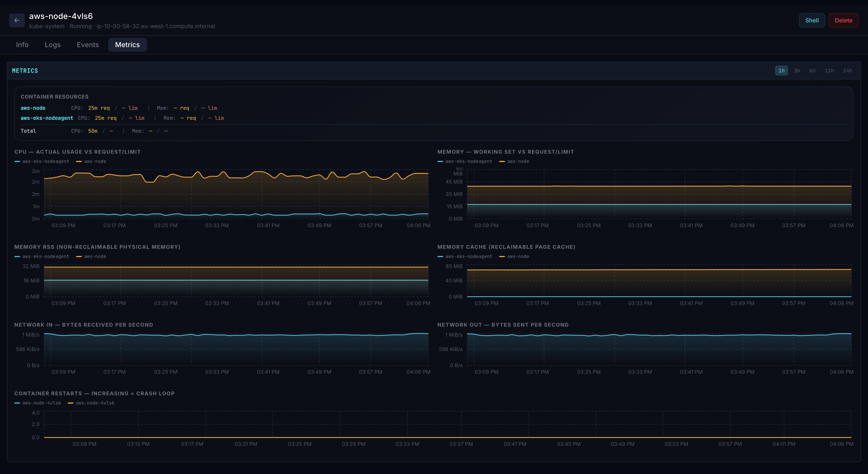Open a Shell into the pod
This screenshot has width=868, height=474.
pyautogui.click(x=812, y=20)
